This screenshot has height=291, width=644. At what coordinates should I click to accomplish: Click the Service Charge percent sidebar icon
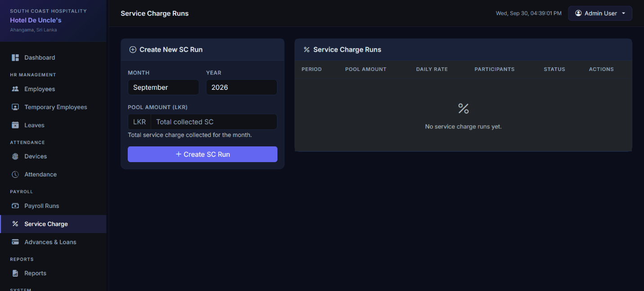point(15,224)
